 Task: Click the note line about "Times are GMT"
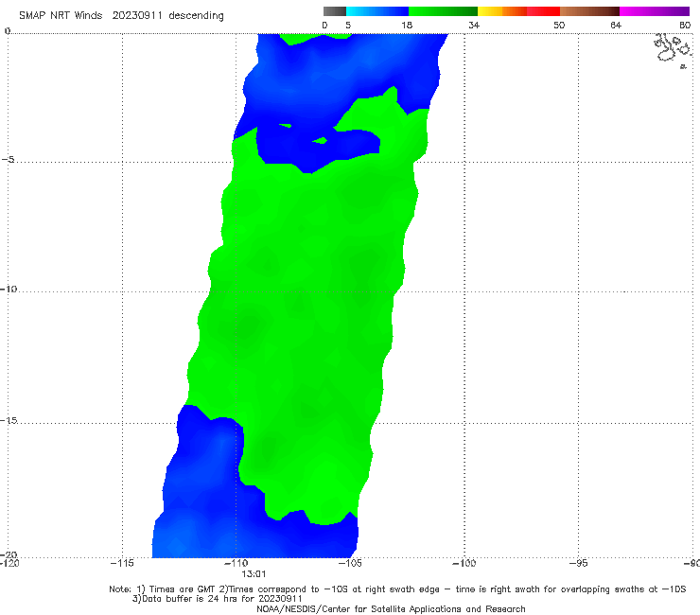click(397, 589)
